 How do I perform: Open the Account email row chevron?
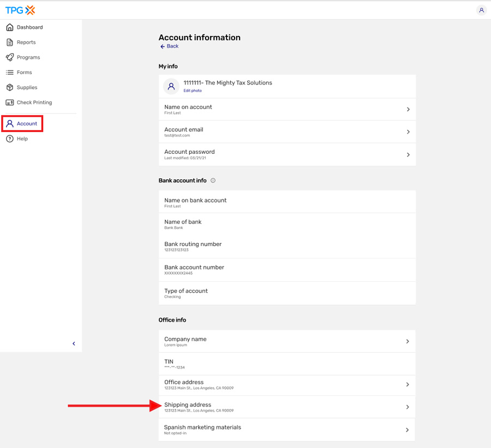pyautogui.click(x=408, y=132)
